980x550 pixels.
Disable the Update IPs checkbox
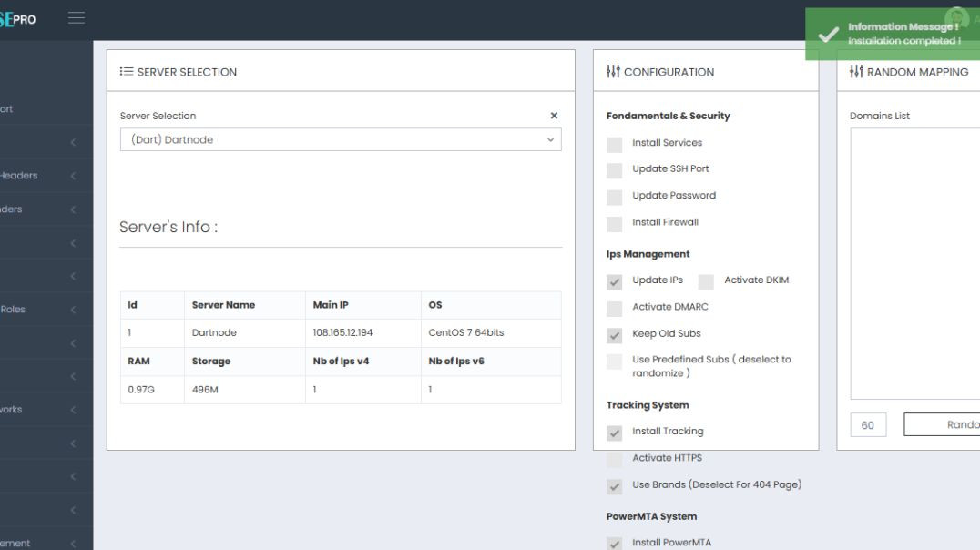[x=614, y=282]
